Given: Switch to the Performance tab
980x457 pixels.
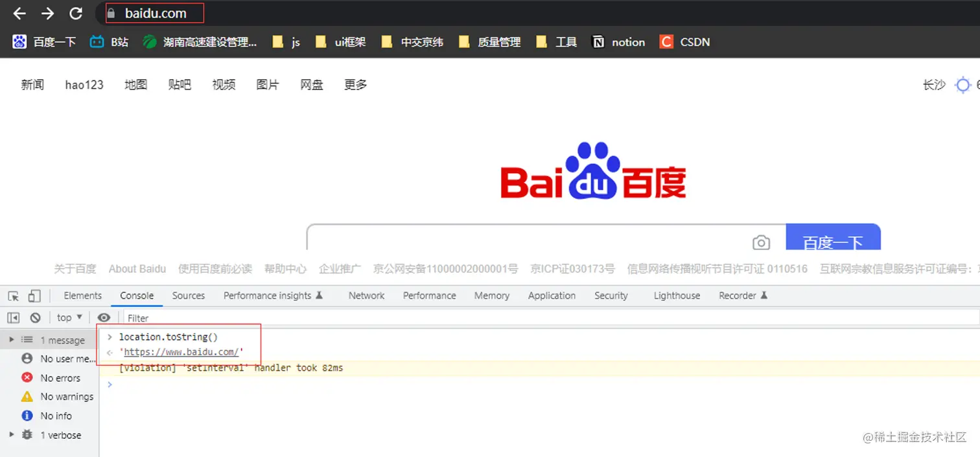Looking at the screenshot, I should pyautogui.click(x=430, y=296).
